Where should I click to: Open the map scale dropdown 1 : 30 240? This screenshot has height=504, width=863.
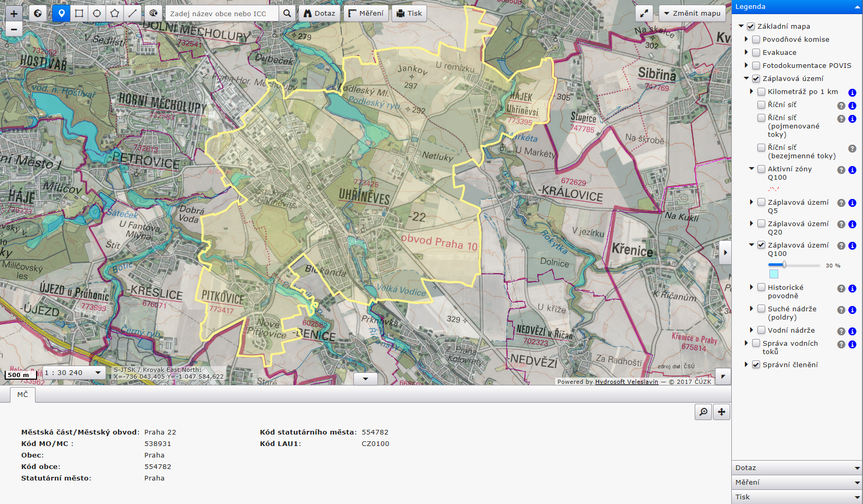(74, 373)
